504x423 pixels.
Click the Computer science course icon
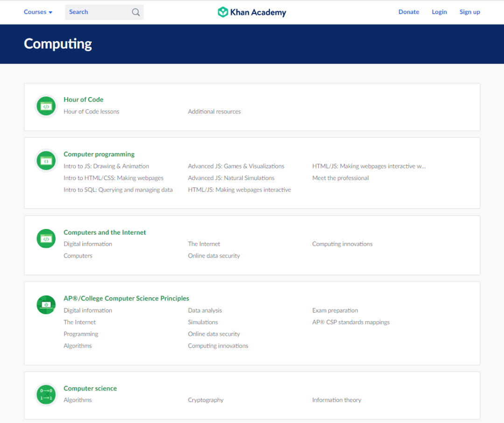coord(46,395)
